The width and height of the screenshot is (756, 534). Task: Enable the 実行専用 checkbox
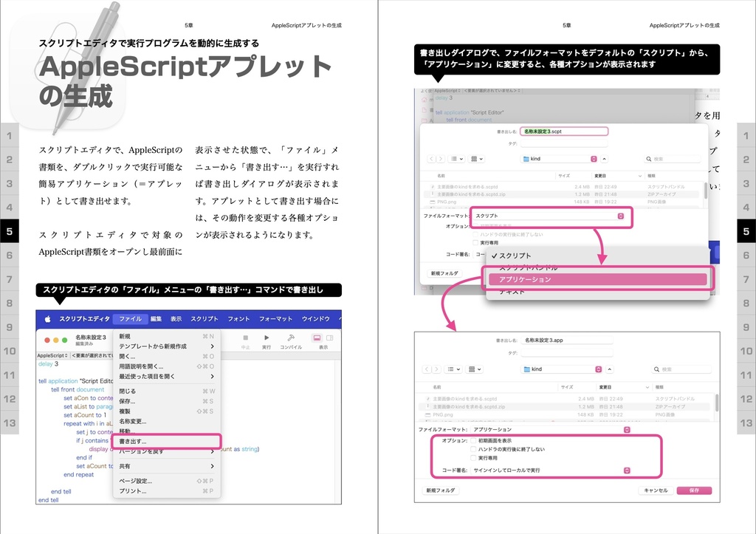(x=473, y=458)
